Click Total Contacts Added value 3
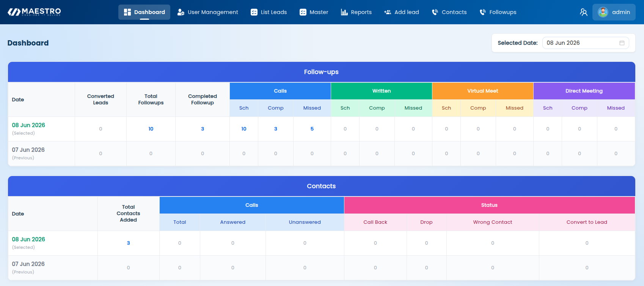The image size is (644, 286). (129, 243)
